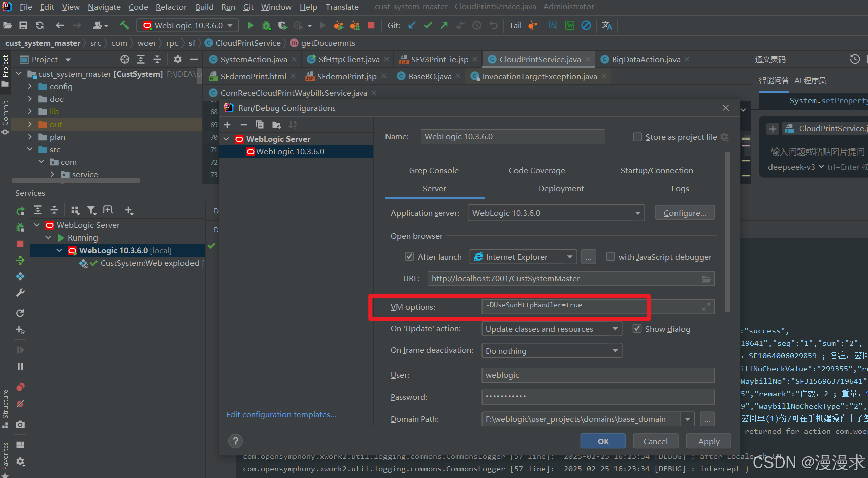Click the Configure... button

685,213
